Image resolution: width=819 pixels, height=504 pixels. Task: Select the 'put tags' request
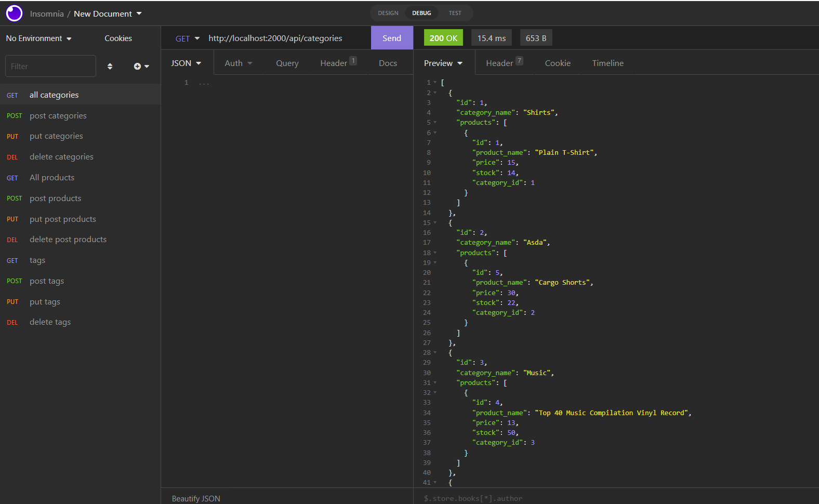coord(80,302)
